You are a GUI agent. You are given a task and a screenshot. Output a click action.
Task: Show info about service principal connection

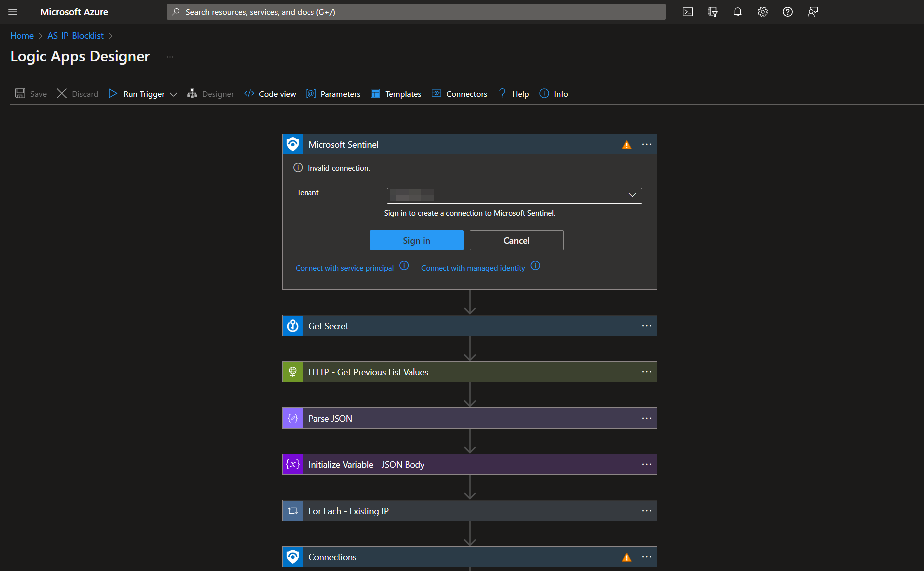404,266
